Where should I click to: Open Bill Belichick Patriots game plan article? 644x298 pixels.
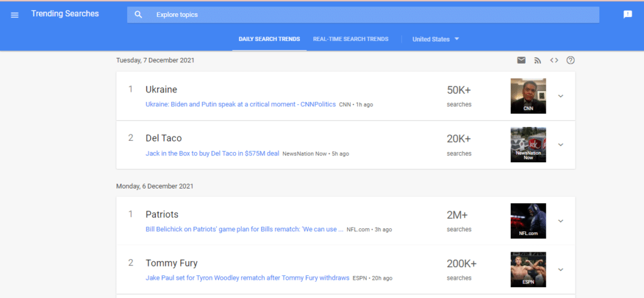[x=245, y=229]
